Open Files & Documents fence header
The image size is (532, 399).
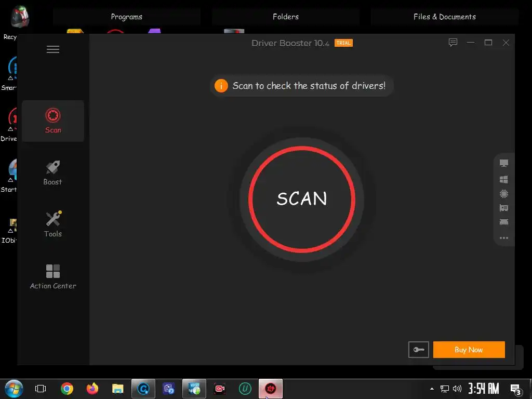tap(445, 17)
